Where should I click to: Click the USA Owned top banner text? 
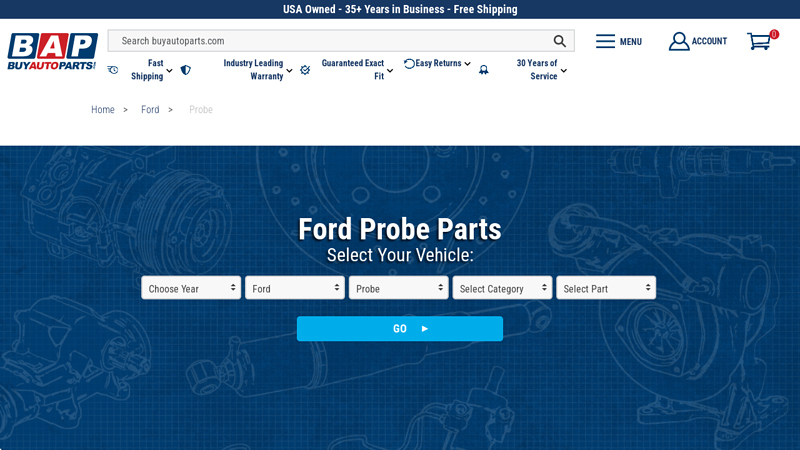400,9
